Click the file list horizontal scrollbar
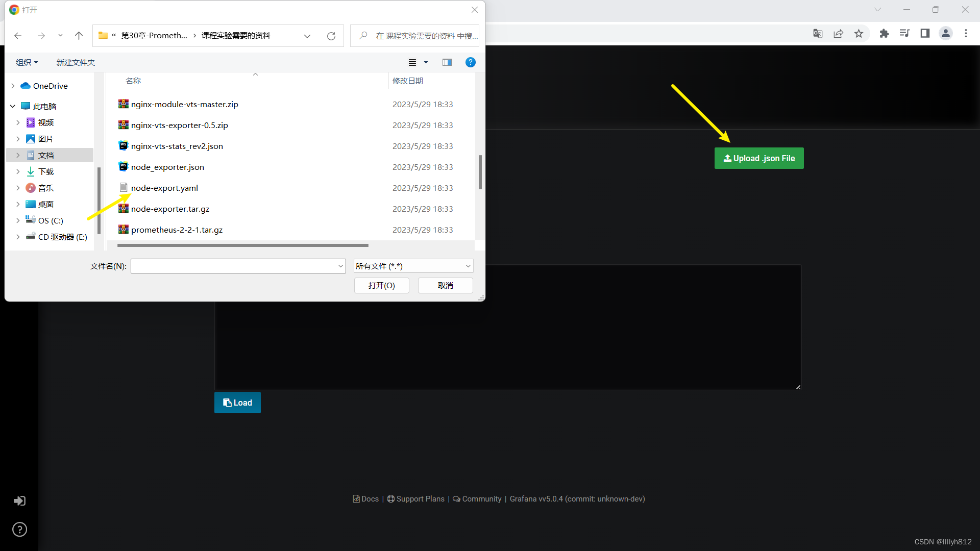This screenshot has height=551, width=980. click(x=243, y=245)
